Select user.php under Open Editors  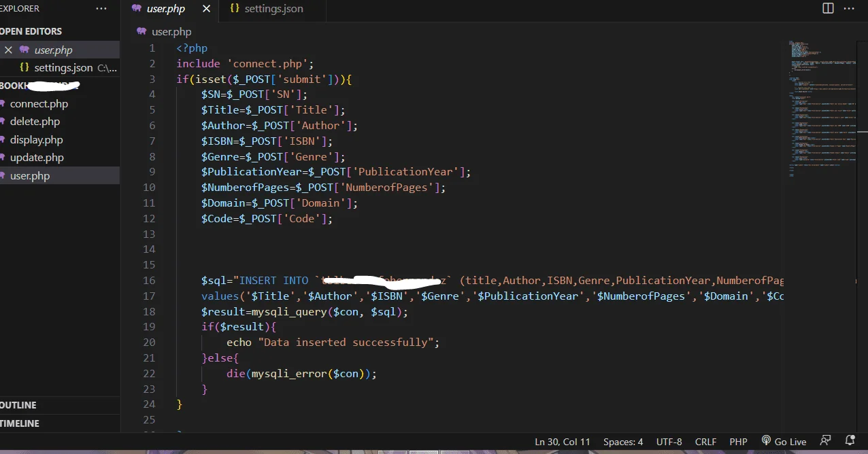(x=53, y=50)
